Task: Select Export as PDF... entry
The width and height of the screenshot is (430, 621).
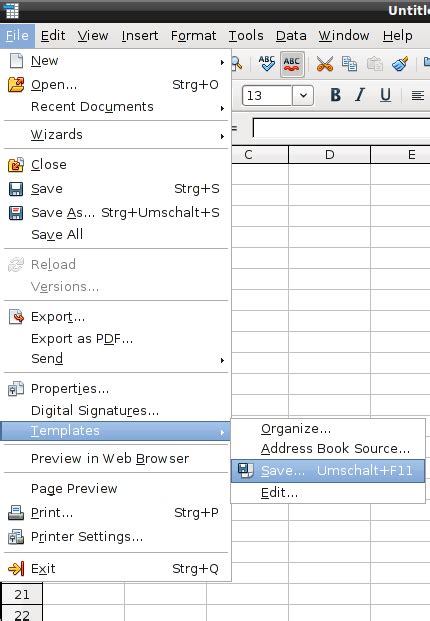Action: click(82, 339)
